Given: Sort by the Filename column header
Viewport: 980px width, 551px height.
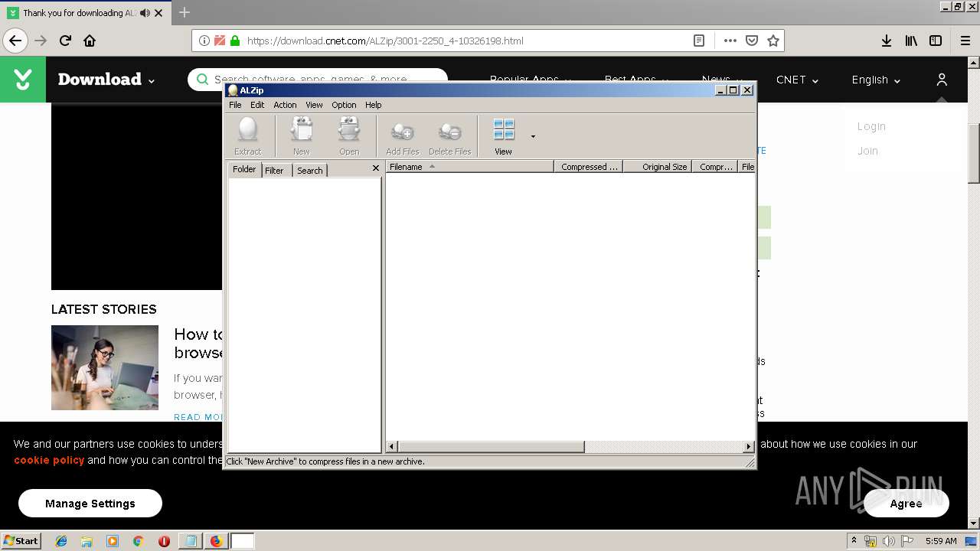Looking at the screenshot, I should click(x=469, y=166).
